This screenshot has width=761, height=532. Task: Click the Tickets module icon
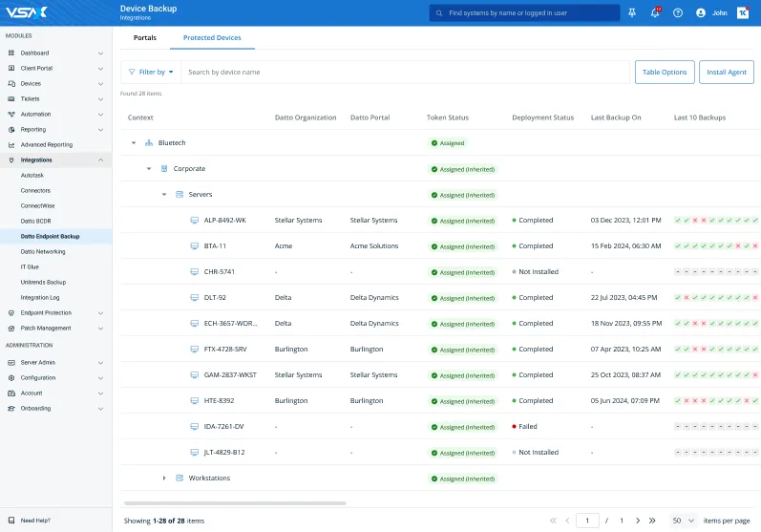pos(12,98)
